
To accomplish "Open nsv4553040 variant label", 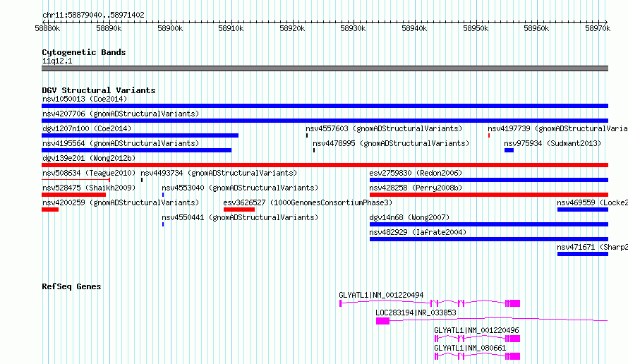I will tap(240, 188).
